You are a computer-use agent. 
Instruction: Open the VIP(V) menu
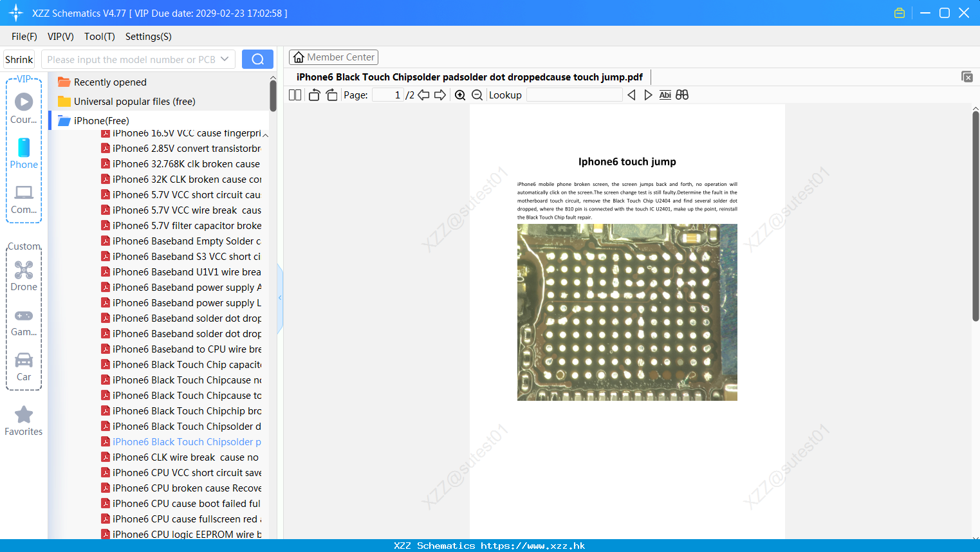[60, 37]
